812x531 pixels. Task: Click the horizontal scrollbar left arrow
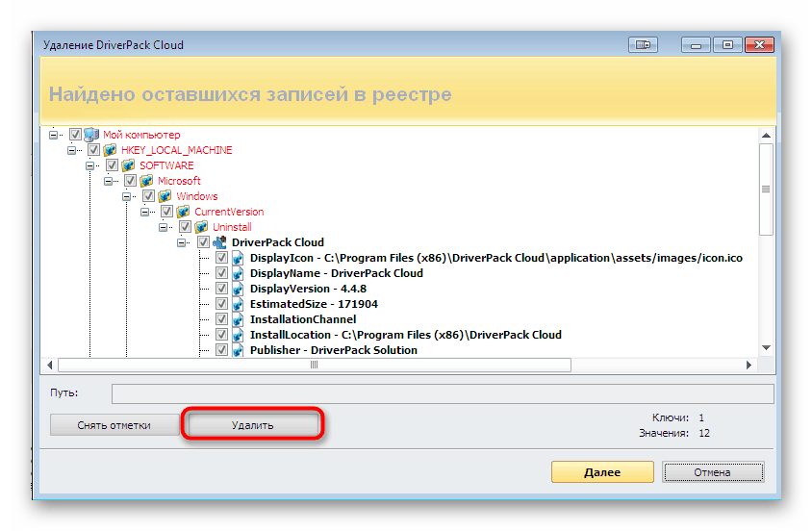tap(50, 365)
